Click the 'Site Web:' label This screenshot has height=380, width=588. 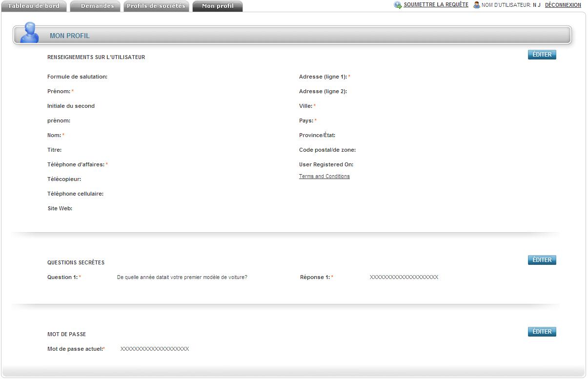[x=60, y=208]
